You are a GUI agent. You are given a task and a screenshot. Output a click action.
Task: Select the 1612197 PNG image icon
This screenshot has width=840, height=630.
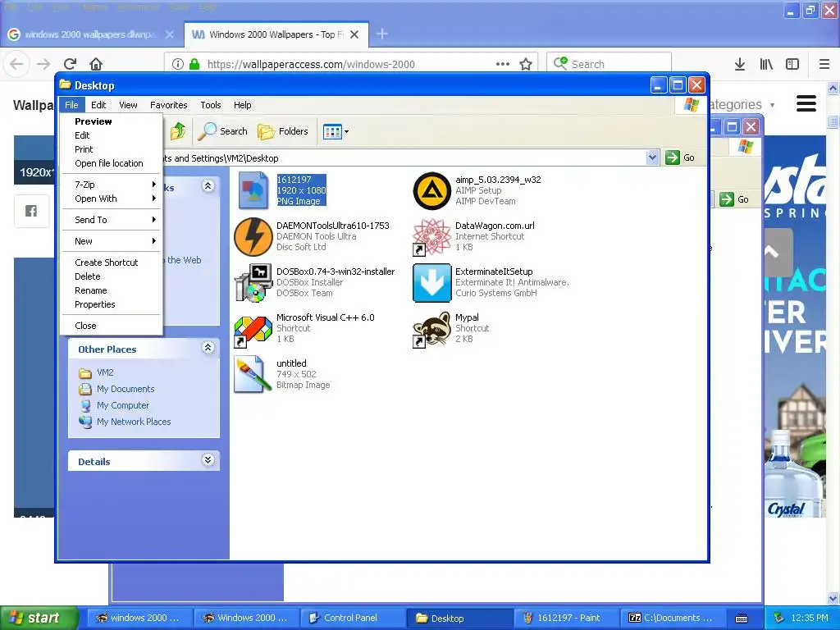(253, 190)
